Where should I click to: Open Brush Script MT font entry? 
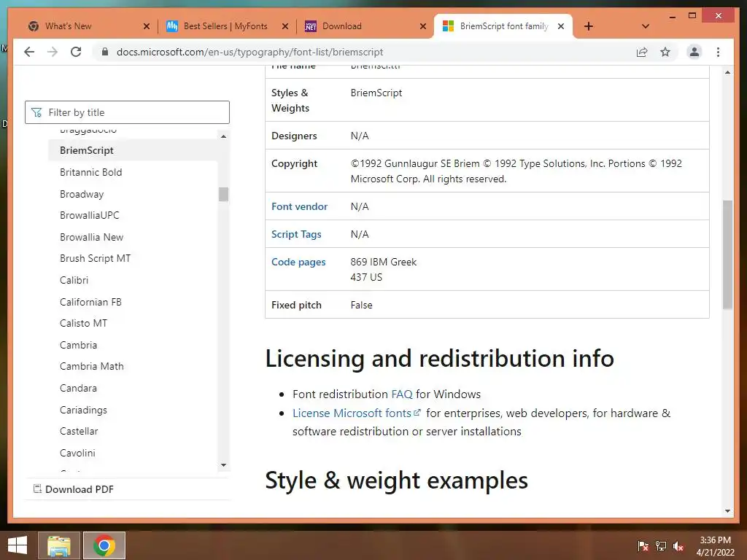pyautogui.click(x=95, y=258)
